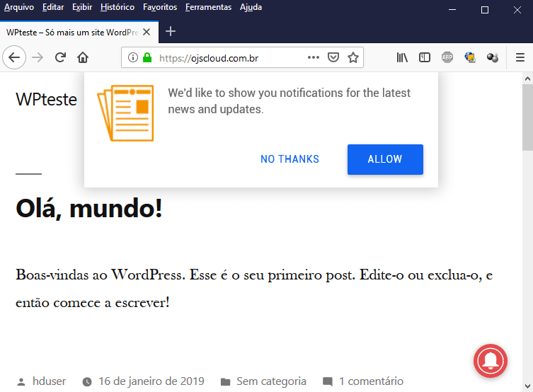Open the Arquivo menu
The height and width of the screenshot is (392, 533).
(x=19, y=7)
